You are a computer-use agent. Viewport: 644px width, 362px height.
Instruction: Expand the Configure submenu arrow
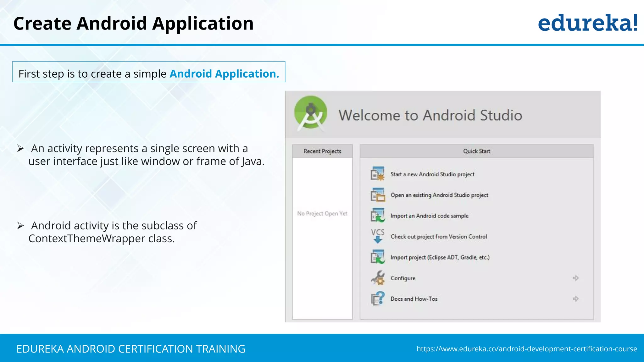[x=575, y=278]
